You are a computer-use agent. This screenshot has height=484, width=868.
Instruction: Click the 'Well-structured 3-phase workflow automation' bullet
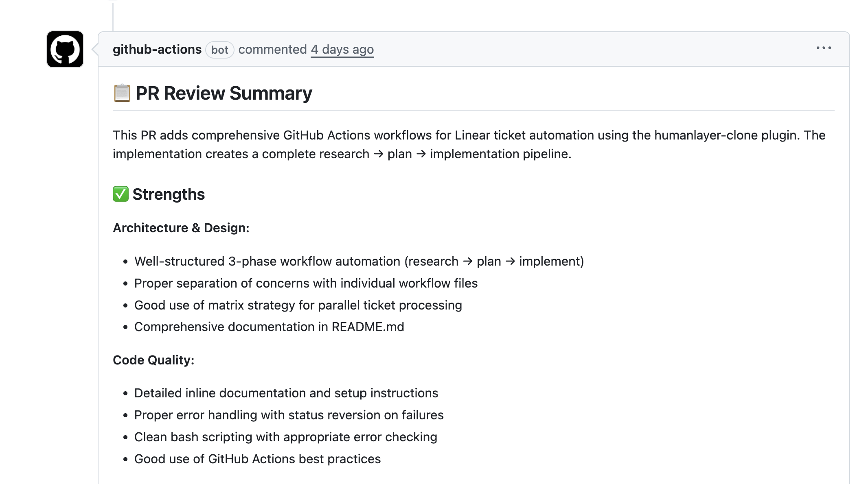click(359, 261)
